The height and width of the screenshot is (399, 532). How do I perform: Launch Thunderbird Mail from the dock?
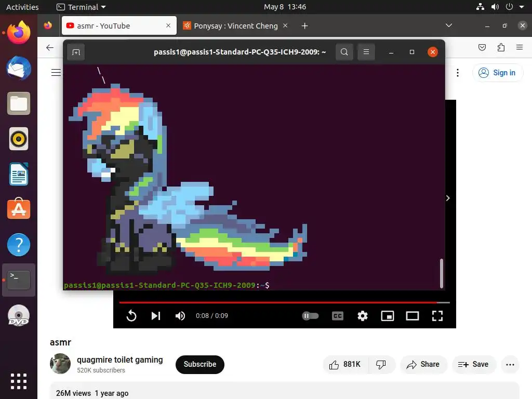coord(19,68)
